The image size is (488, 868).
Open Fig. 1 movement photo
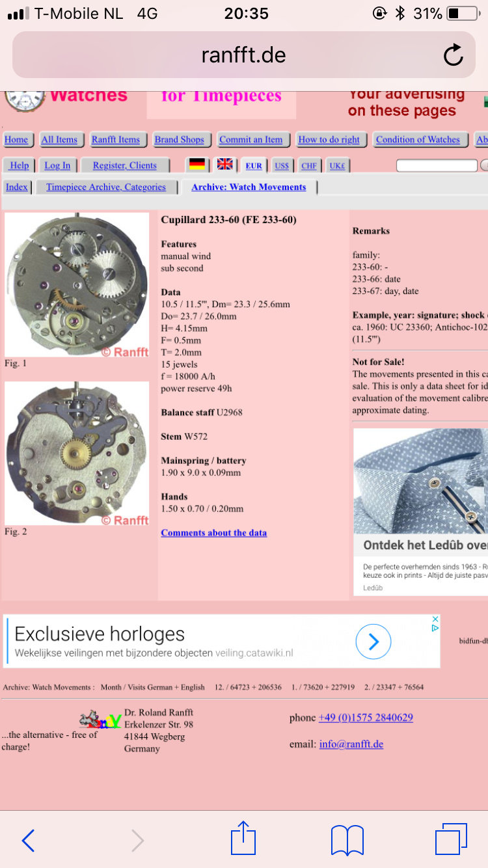point(77,284)
